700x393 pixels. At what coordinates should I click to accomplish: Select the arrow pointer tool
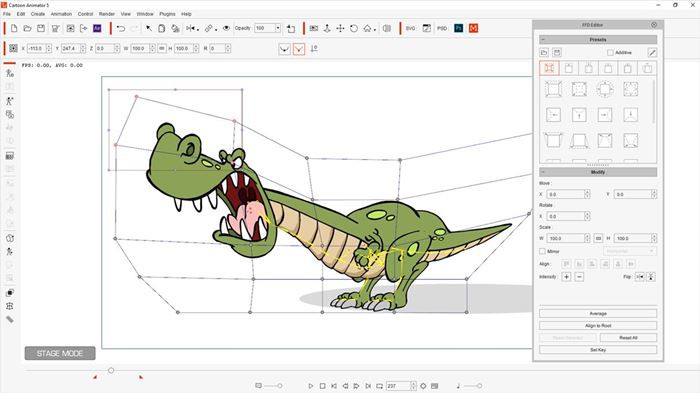pyautogui.click(x=149, y=29)
